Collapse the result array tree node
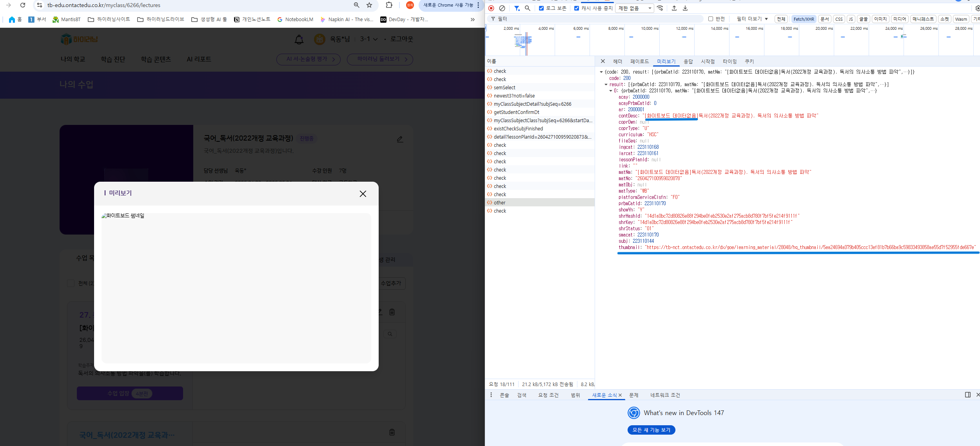Viewport: 980px width, 446px height. coord(606,85)
